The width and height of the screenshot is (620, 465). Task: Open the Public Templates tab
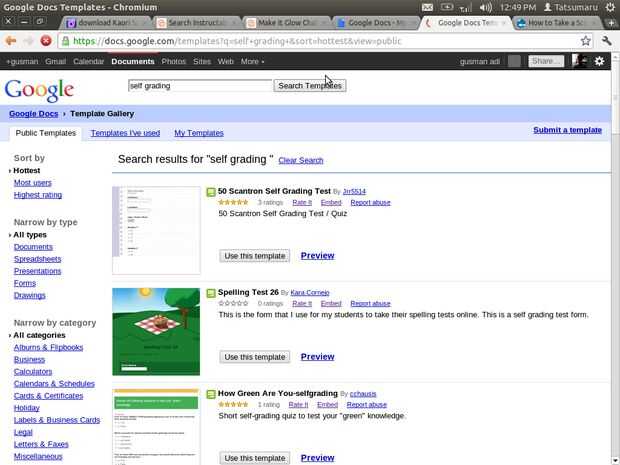click(45, 133)
